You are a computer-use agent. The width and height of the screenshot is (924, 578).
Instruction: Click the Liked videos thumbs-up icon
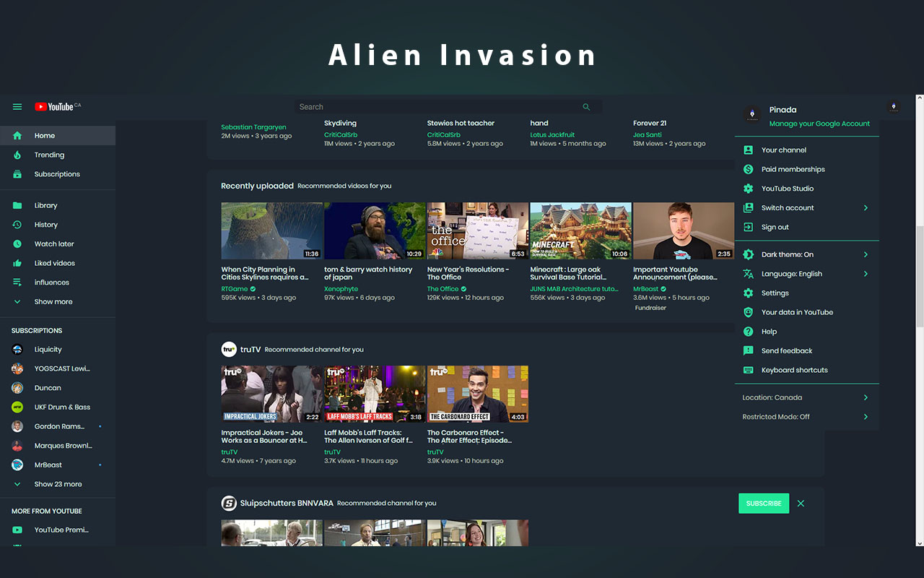17,263
